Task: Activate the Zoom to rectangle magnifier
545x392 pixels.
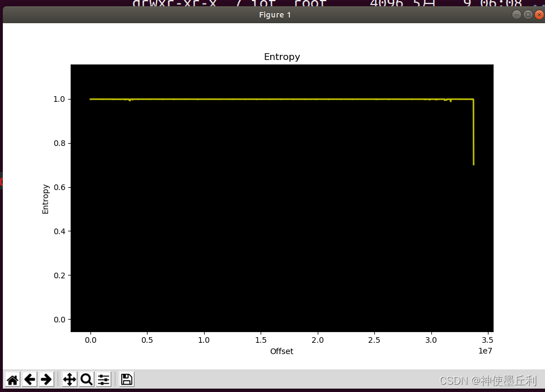Action: click(x=86, y=379)
